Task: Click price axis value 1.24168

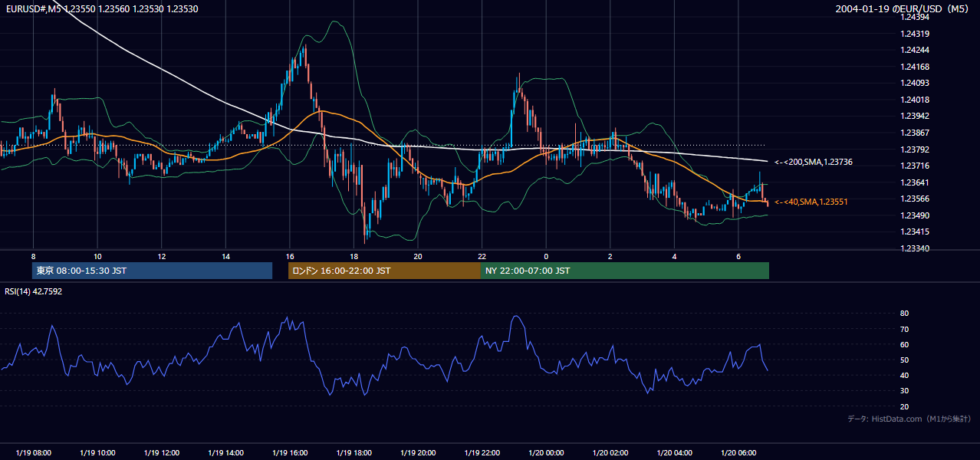Action: tap(916, 67)
